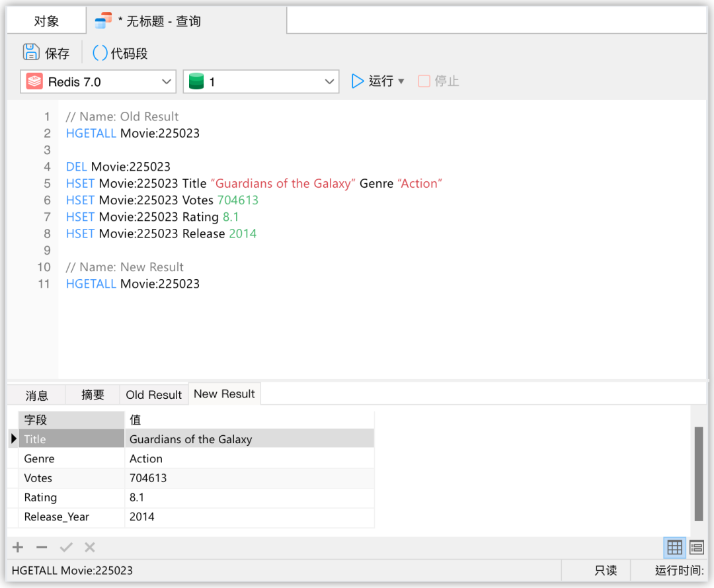This screenshot has width=714, height=588.
Task: Switch to form view icon
Action: pos(697,547)
